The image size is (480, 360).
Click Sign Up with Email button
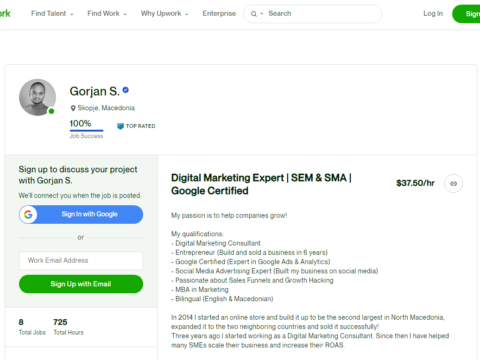click(x=81, y=284)
